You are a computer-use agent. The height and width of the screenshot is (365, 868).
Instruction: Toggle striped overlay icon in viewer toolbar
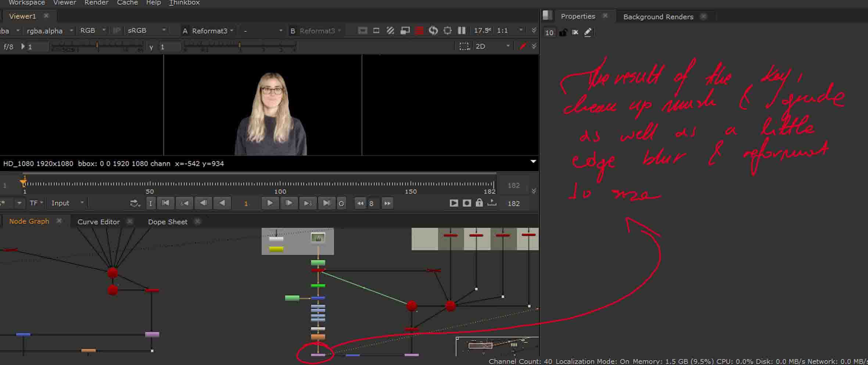click(x=390, y=31)
